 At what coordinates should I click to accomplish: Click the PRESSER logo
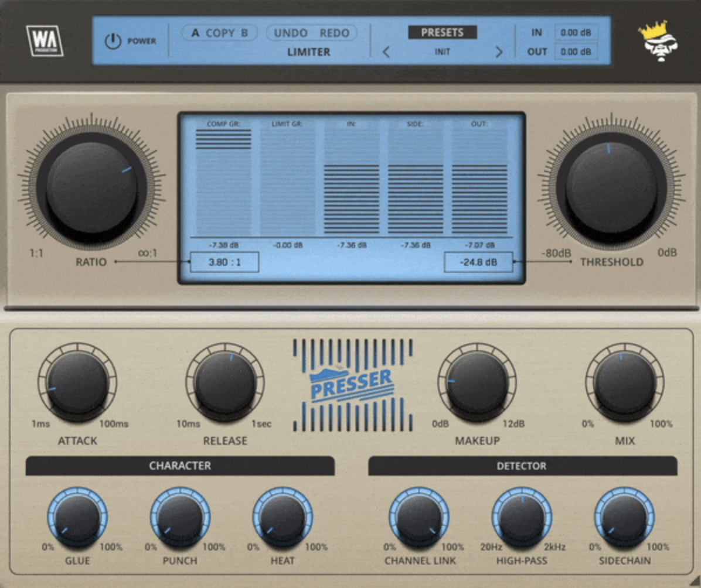coord(352,385)
